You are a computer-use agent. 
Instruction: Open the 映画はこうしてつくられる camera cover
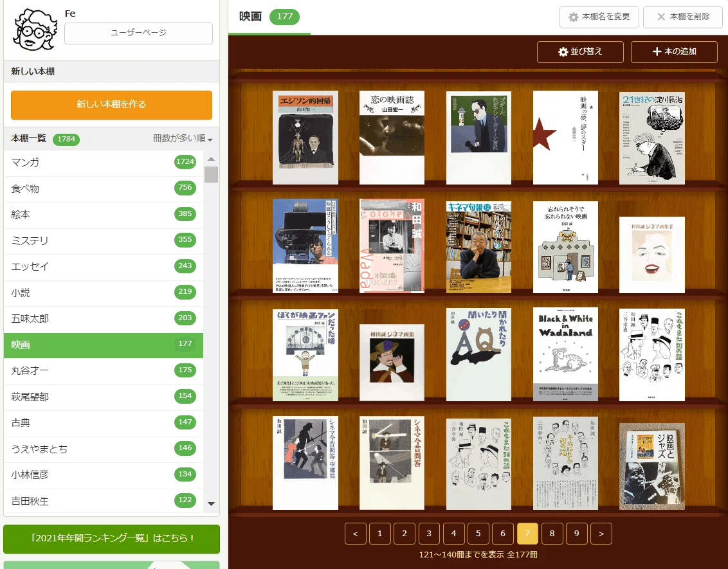[305, 246]
